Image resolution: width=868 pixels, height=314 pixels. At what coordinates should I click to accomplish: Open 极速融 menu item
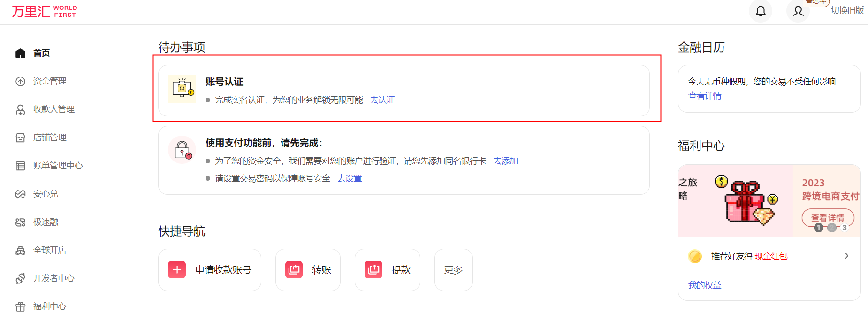click(x=46, y=222)
